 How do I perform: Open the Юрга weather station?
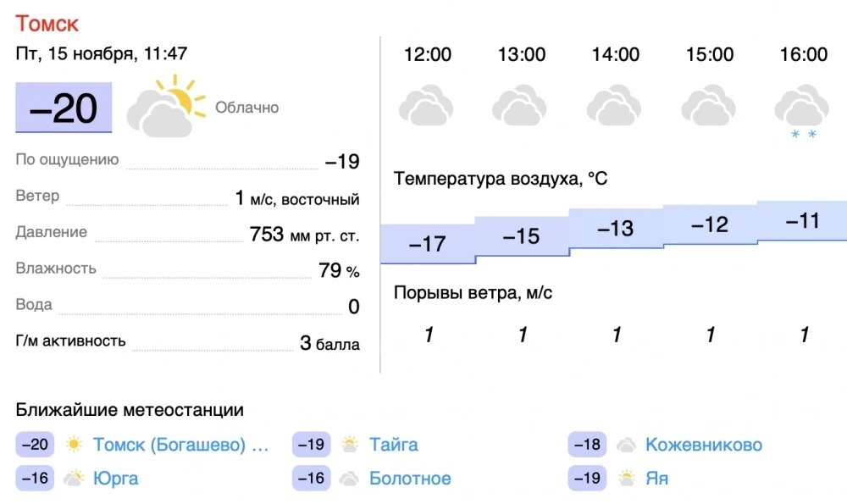(114, 478)
